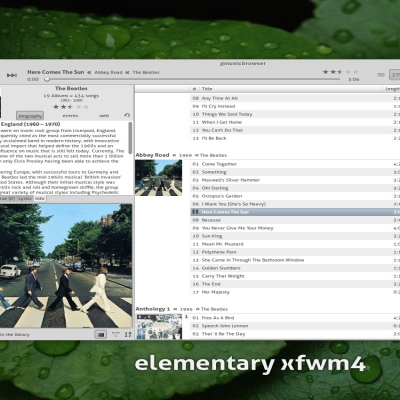Select the song The End
Image resolution: width=400 pixels, height=400 pixels.
[x=295, y=284]
